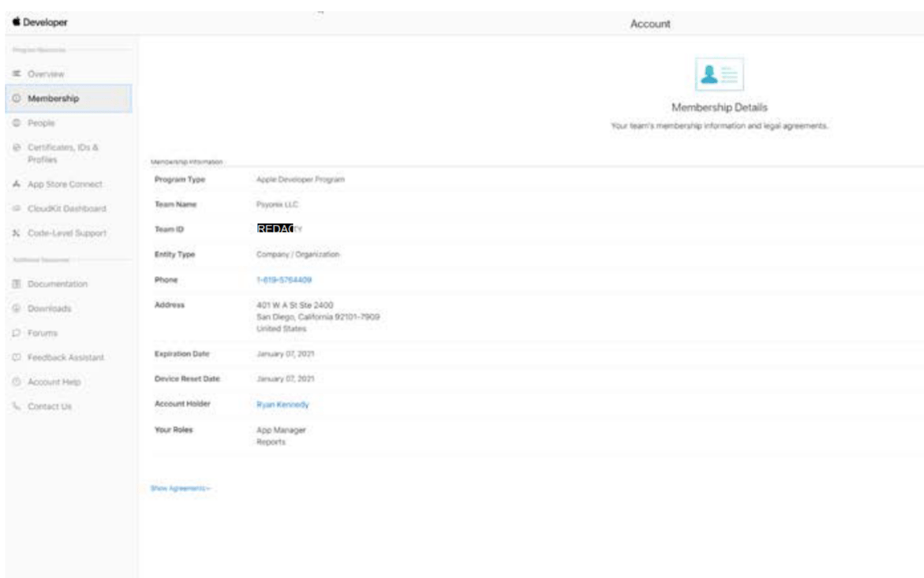Click the Expiration Date label
This screenshot has width=924, height=578.
[182, 354]
